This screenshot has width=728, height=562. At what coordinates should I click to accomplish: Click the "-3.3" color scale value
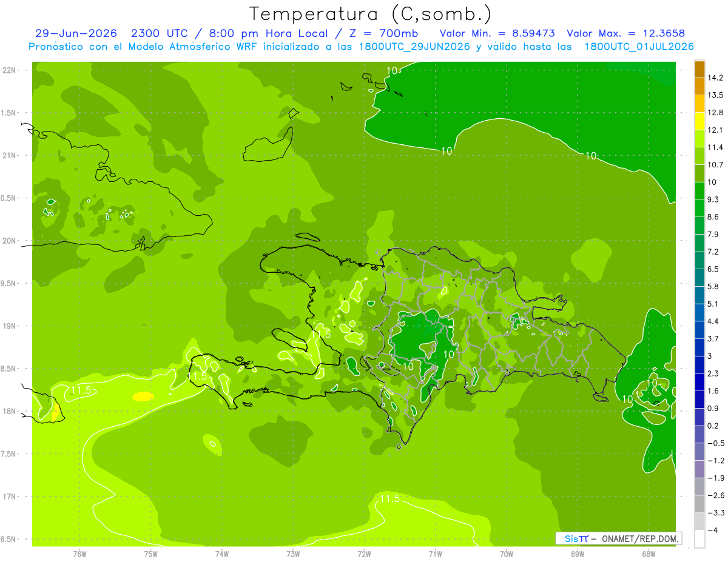click(x=715, y=513)
